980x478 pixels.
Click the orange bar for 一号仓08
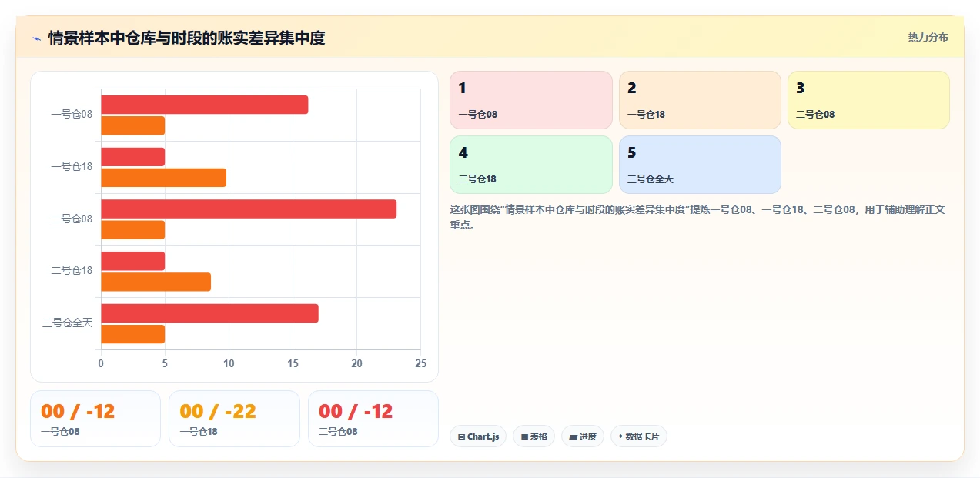point(133,125)
